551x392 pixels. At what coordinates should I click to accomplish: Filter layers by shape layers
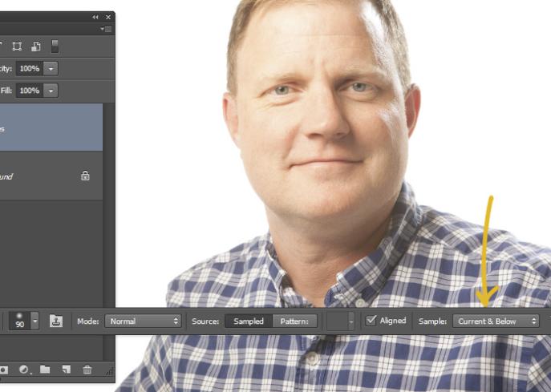17,46
